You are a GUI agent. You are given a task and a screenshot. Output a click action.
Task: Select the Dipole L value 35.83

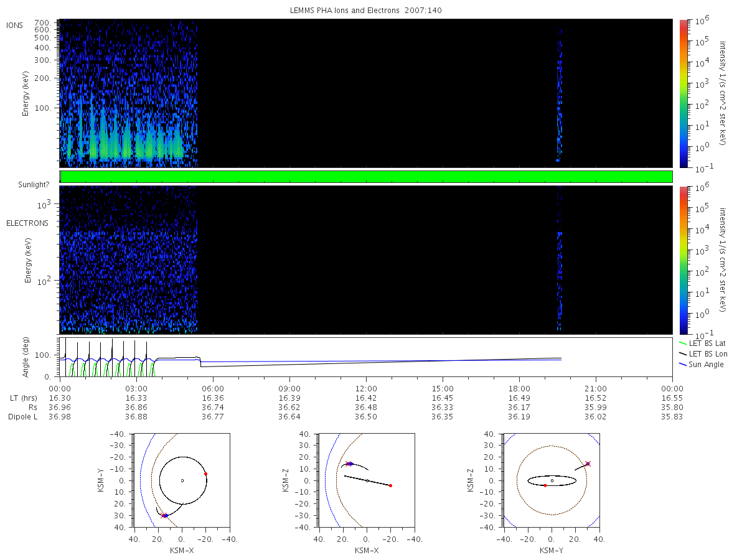[672, 416]
